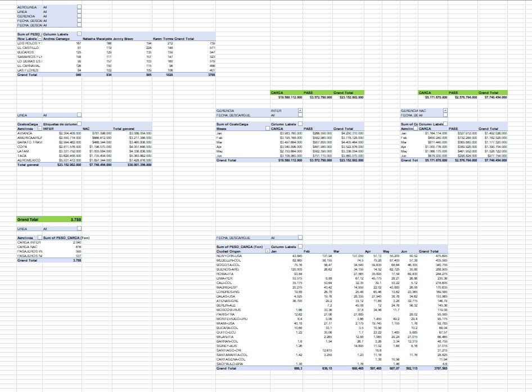The image size is (532, 392).
Task: Open the Meses row filter dropdown
Action: coord(268,129)
